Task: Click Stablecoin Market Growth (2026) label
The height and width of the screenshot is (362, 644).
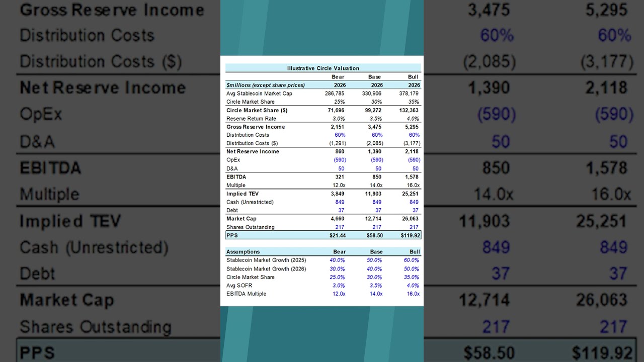Action: (266, 268)
